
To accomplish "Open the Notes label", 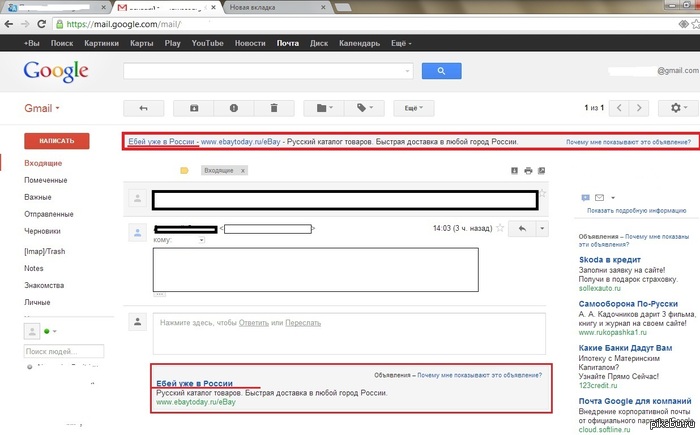I will 34,268.
